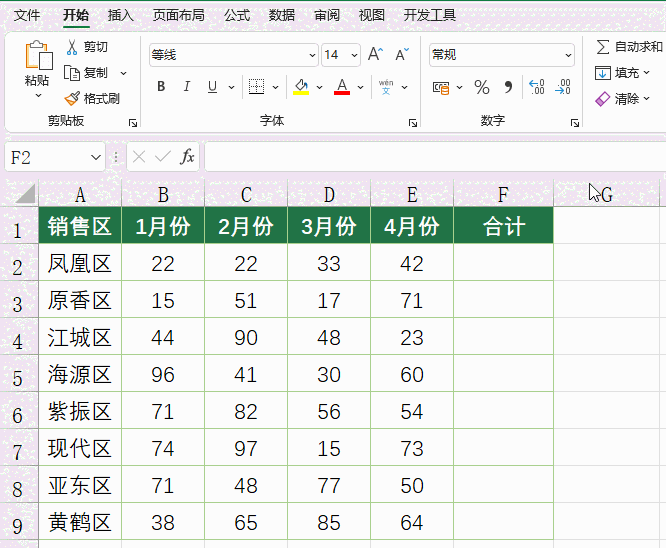Image resolution: width=666 pixels, height=548 pixels.
Task: Increase font size with large A icon
Action: [x=375, y=54]
